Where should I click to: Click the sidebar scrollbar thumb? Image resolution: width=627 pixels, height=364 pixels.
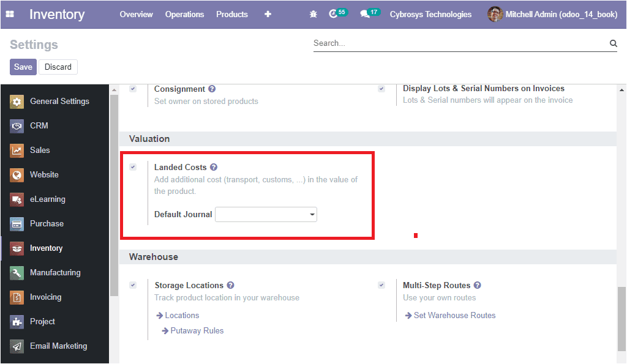click(x=115, y=195)
